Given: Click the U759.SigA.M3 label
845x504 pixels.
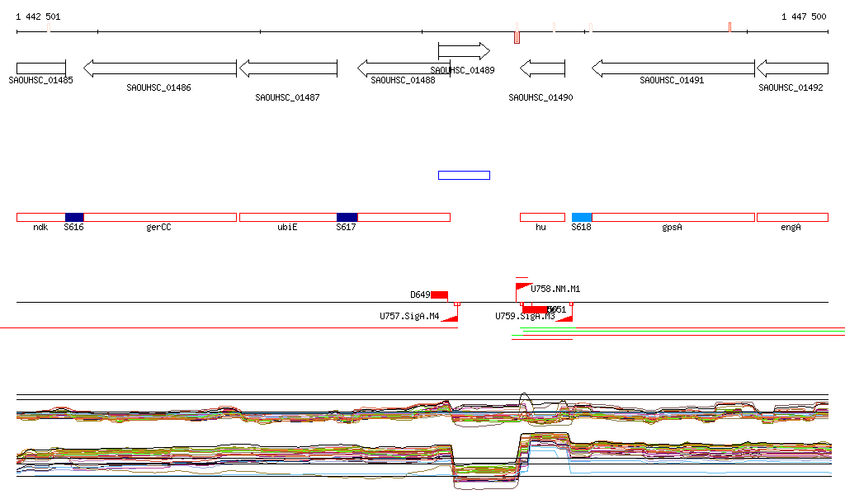Looking at the screenshot, I should click(525, 316).
